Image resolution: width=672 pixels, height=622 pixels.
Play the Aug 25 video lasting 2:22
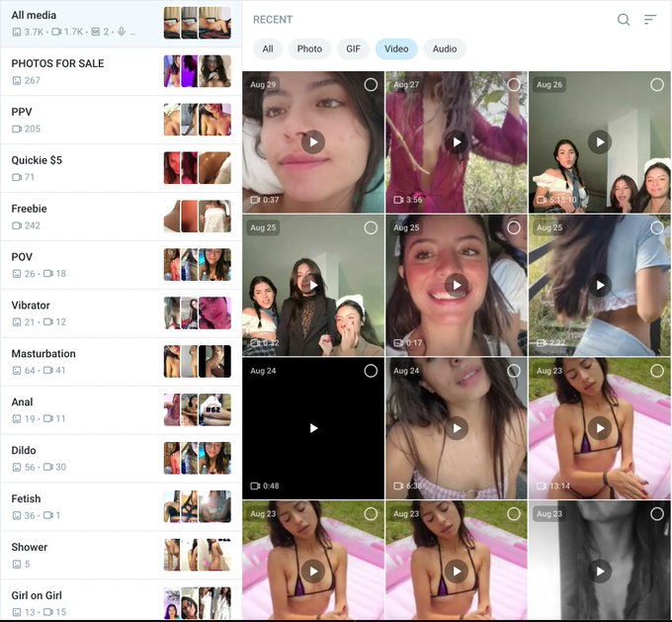(600, 285)
